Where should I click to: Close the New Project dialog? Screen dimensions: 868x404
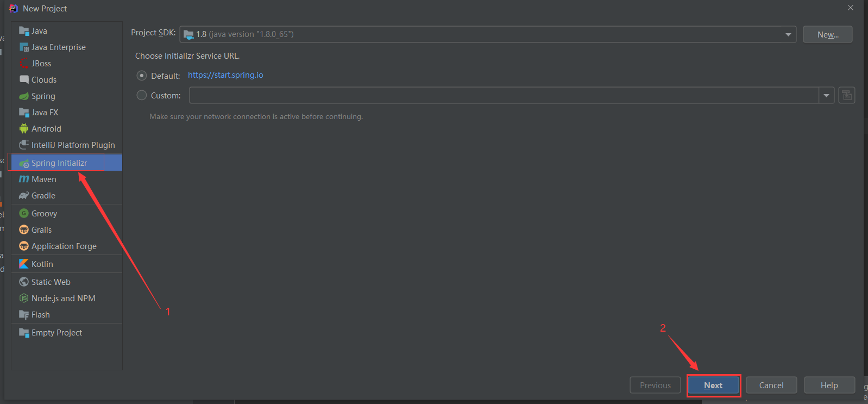[851, 8]
